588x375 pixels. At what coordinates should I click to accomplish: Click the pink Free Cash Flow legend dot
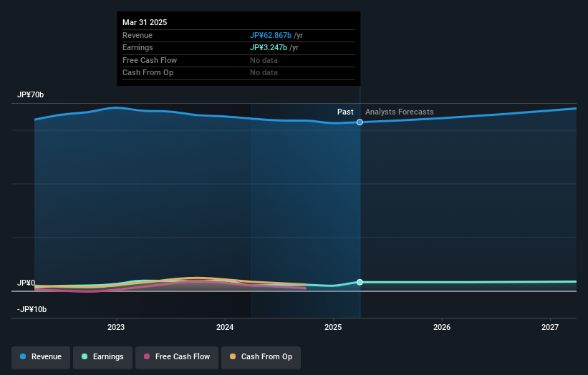(147, 356)
